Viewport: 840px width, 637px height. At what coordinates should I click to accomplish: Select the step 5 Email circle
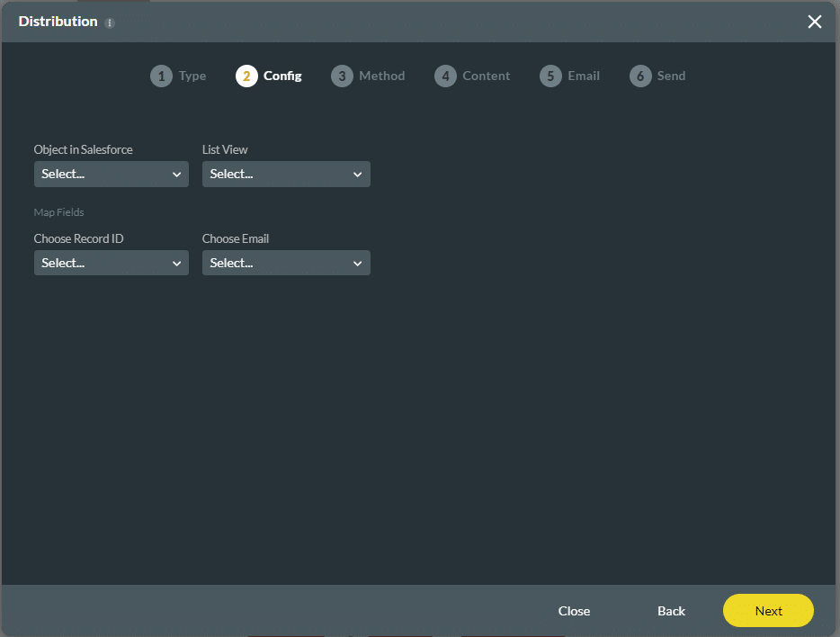[550, 76]
